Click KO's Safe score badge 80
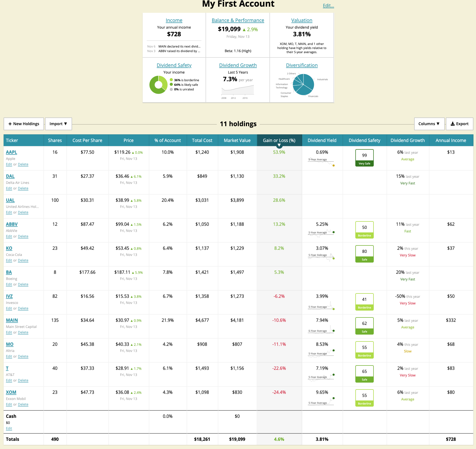The image size is (476, 449). pyautogui.click(x=364, y=254)
